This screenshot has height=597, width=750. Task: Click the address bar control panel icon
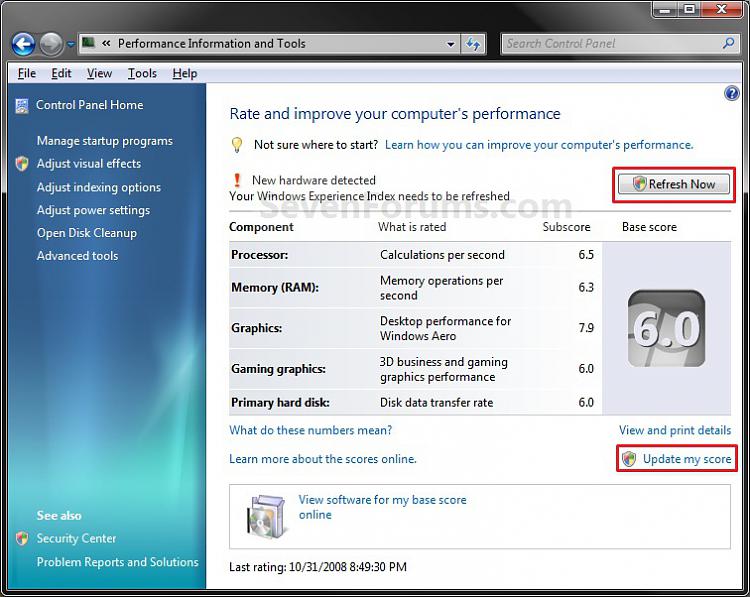88,43
